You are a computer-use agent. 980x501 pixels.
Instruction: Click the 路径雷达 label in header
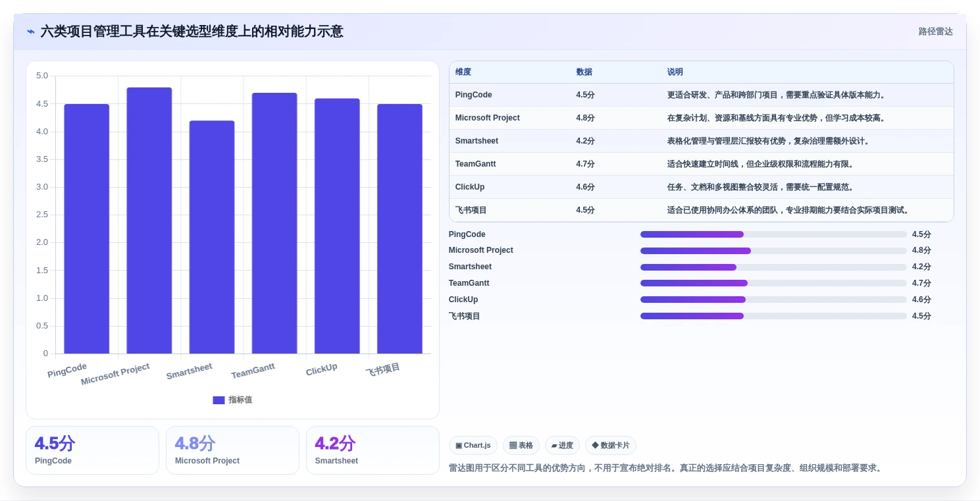935,32
